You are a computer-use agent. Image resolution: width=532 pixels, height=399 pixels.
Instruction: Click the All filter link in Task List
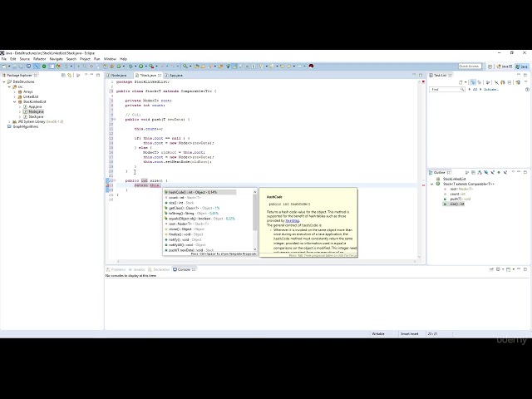pos(475,90)
